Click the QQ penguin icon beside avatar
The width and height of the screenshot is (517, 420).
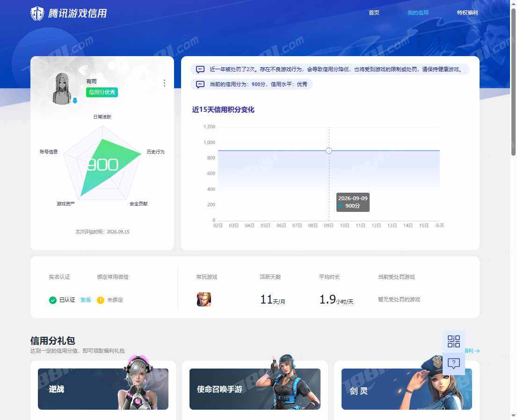click(75, 100)
